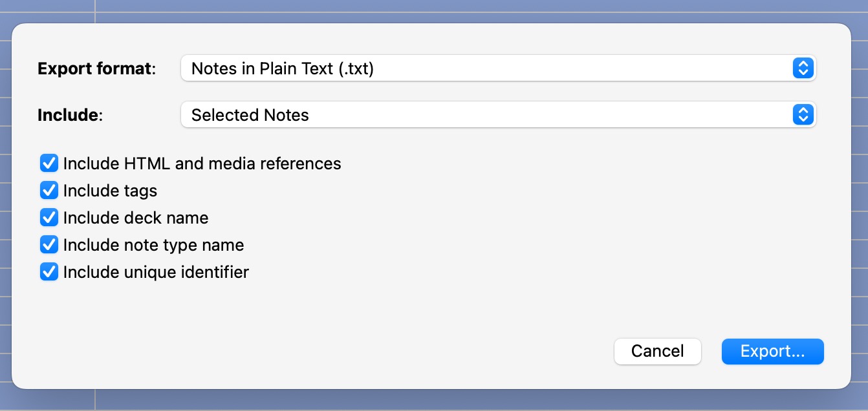868x411 pixels.
Task: Click empty area of the export dialog
Action: (453, 310)
